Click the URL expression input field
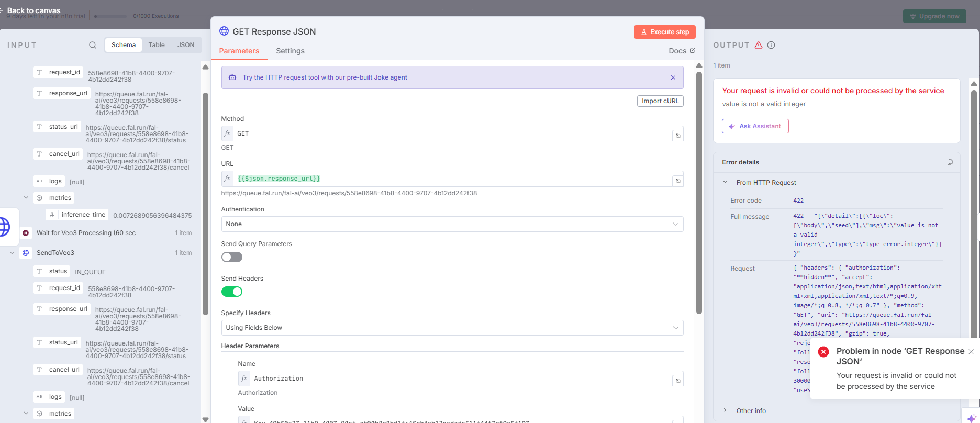Viewport: 980px width, 423px height. (453, 179)
